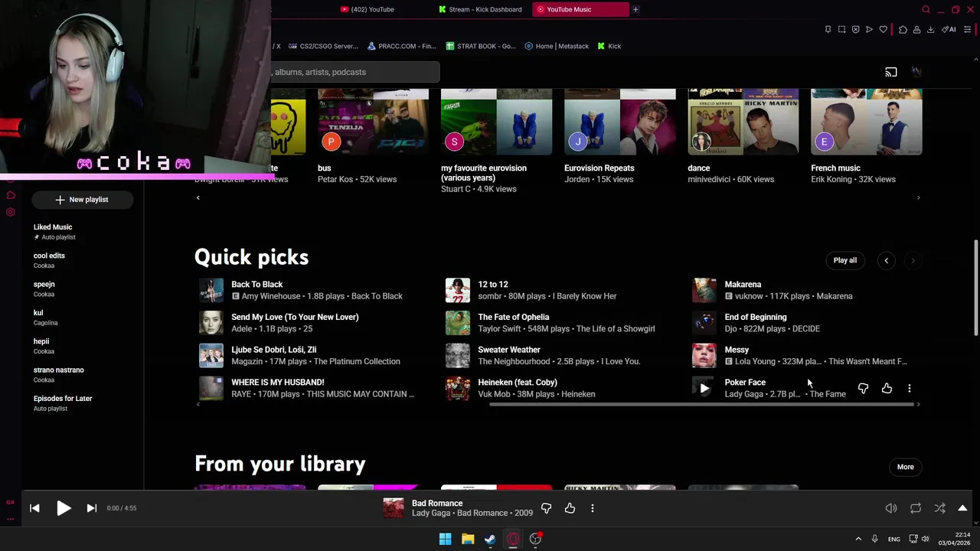Expand the player page with arrow

point(962,508)
